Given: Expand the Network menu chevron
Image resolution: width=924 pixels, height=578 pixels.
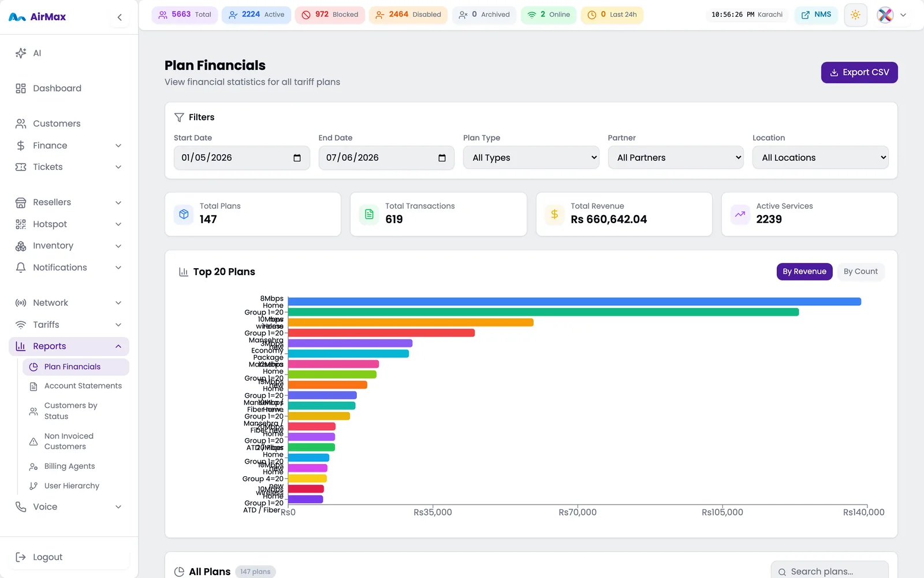Looking at the screenshot, I should click(x=118, y=303).
